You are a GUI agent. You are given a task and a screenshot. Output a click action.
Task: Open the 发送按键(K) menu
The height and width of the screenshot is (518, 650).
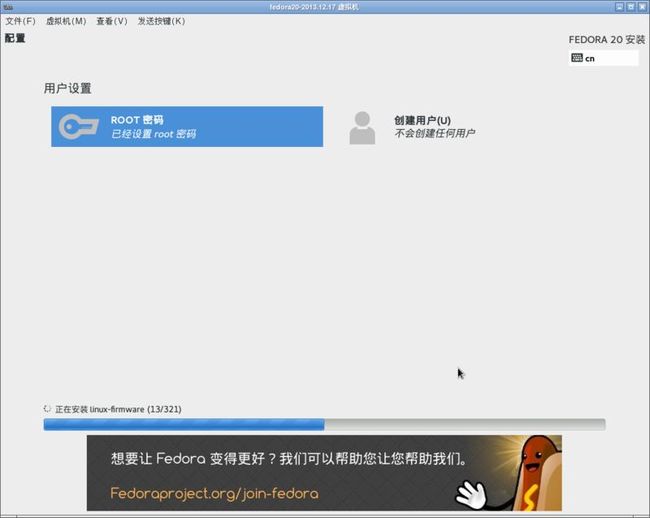pyautogui.click(x=162, y=21)
